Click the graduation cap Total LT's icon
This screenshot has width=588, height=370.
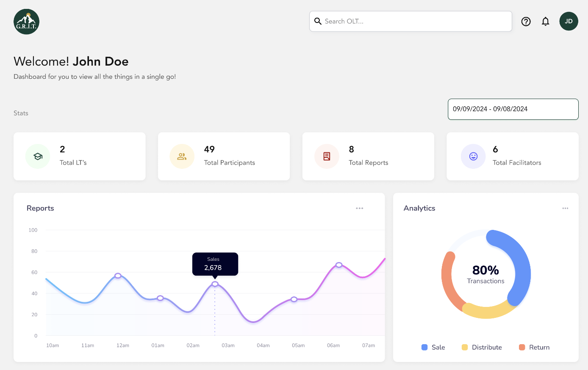38,156
